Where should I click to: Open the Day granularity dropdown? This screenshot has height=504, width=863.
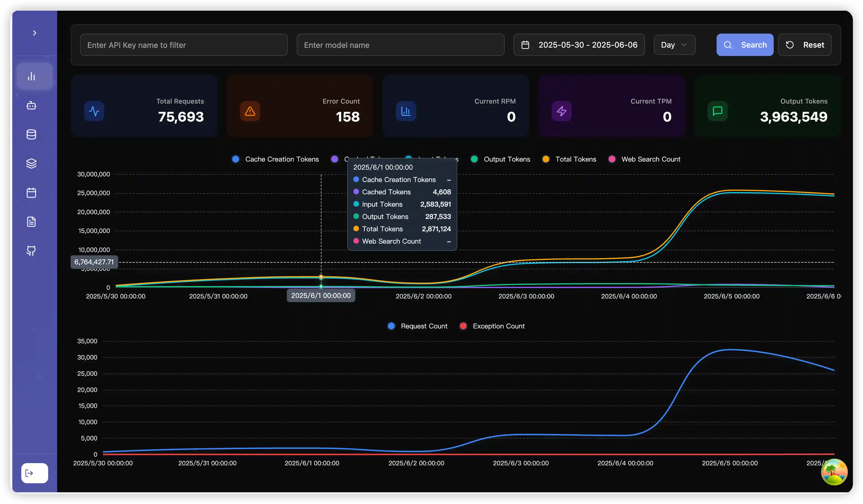click(674, 45)
